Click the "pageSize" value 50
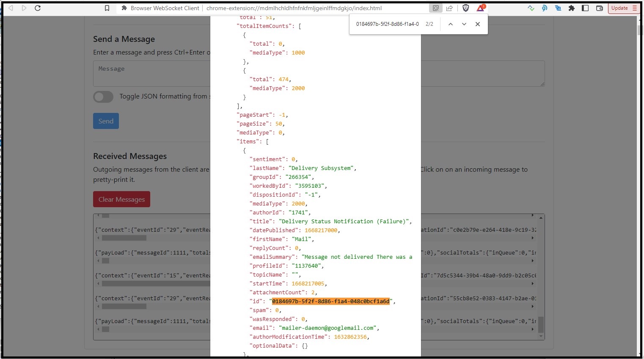This screenshot has width=644, height=359. [x=278, y=124]
